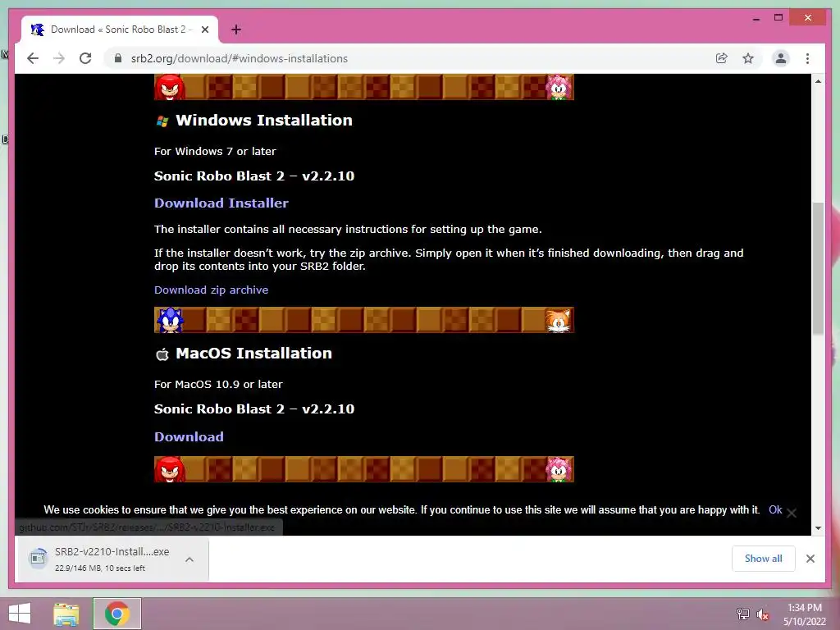Select the Download Sonic Robo Blast 2 tab
840x630 pixels.
pos(120,30)
